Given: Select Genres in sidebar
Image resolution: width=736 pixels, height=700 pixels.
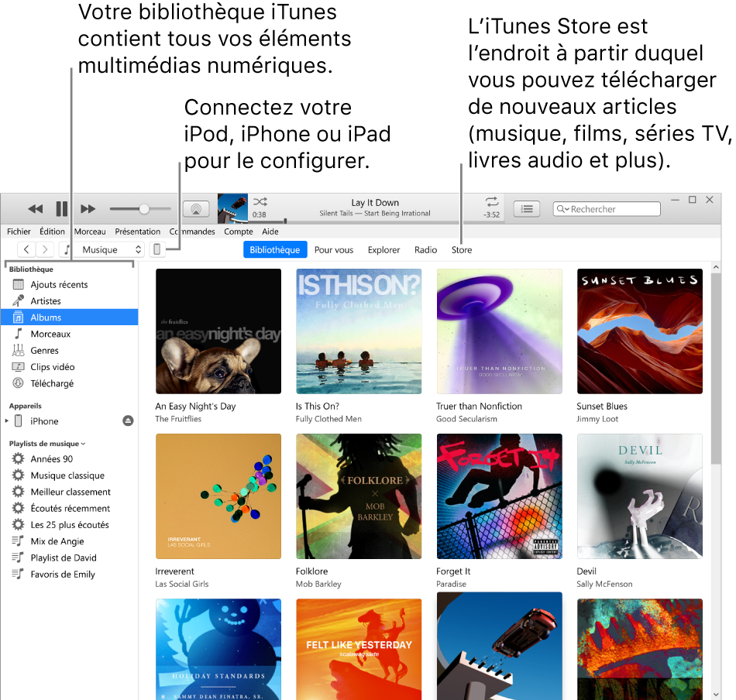Looking at the screenshot, I should coord(70,350).
